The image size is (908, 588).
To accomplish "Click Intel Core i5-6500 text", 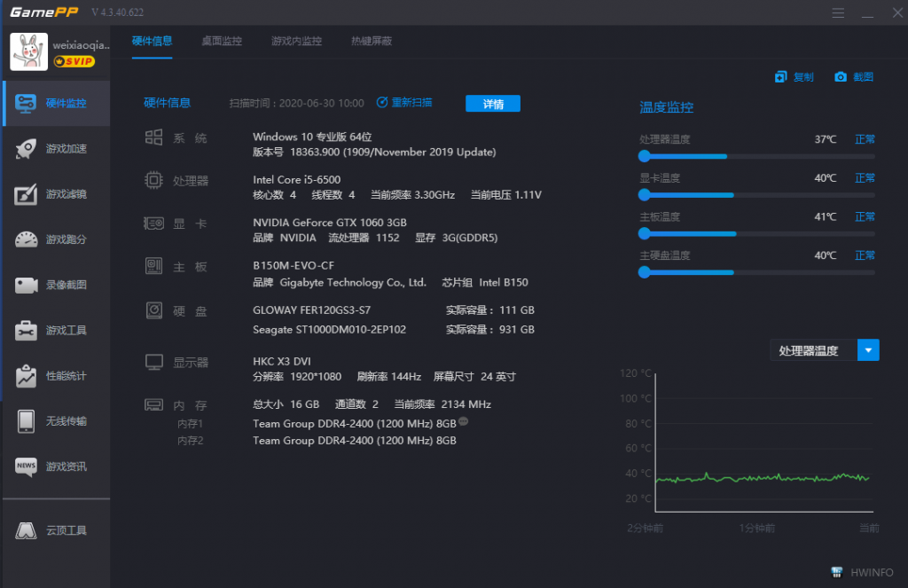I will tap(296, 179).
